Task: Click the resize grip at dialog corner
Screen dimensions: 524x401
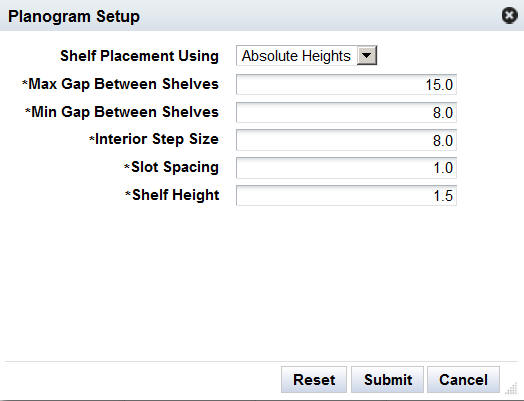Action: point(511,389)
